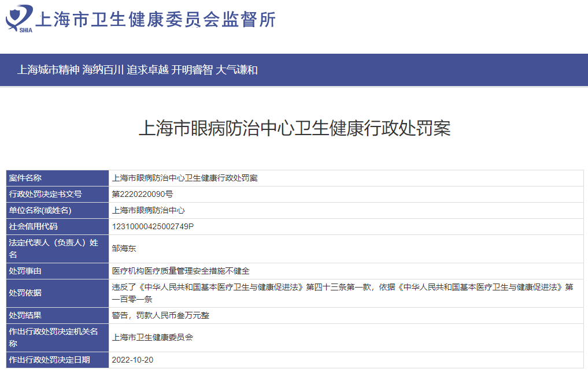Select the reason text 医疗机构医疗质量管理安全措施不健全
This screenshot has height=373, width=588.
(x=181, y=271)
